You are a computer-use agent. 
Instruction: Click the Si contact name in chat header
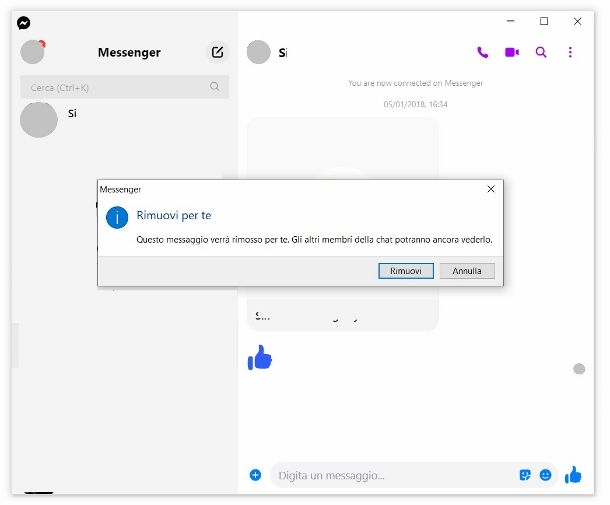tap(283, 53)
